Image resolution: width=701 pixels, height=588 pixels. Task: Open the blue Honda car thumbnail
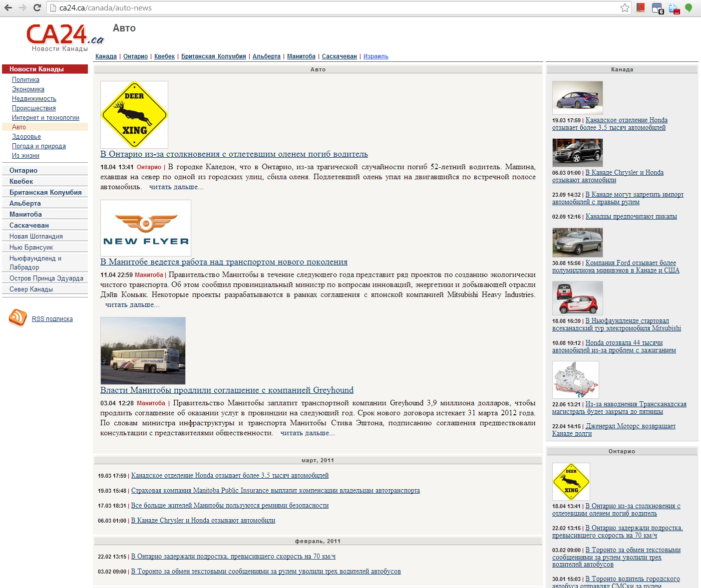click(578, 98)
